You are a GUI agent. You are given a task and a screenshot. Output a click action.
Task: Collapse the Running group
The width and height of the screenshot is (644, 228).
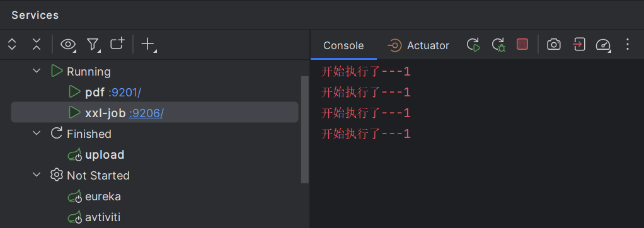coord(37,71)
